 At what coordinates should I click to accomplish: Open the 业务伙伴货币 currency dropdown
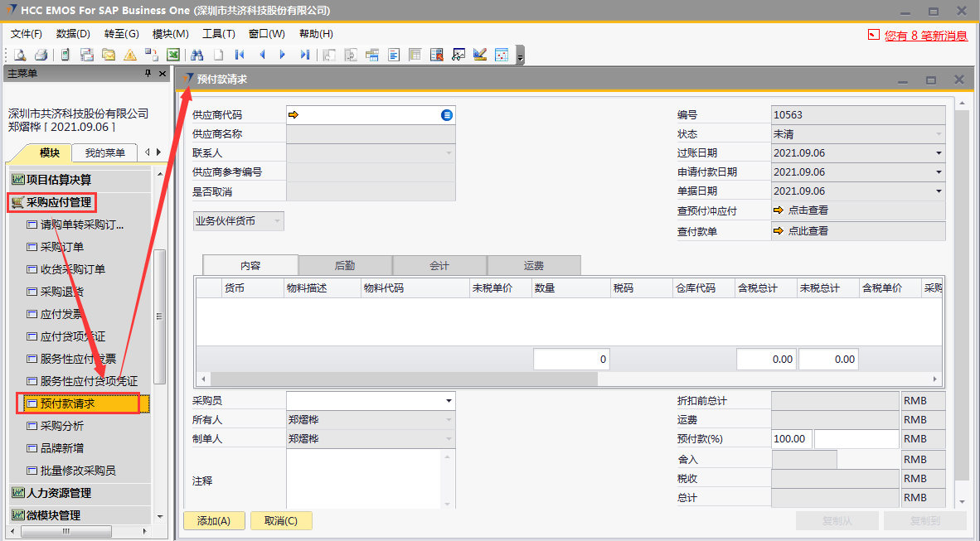click(x=277, y=221)
